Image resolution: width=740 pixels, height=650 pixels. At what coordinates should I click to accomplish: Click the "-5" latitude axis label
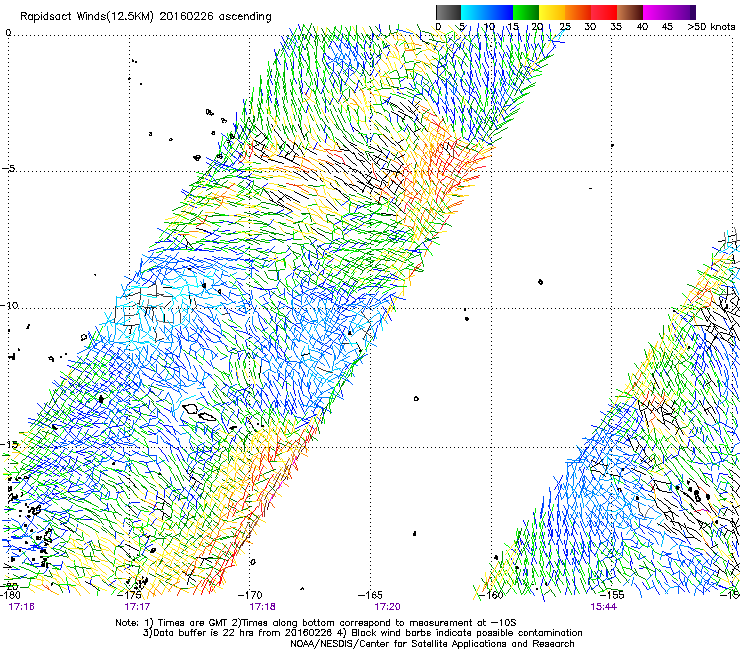click(x=8, y=168)
